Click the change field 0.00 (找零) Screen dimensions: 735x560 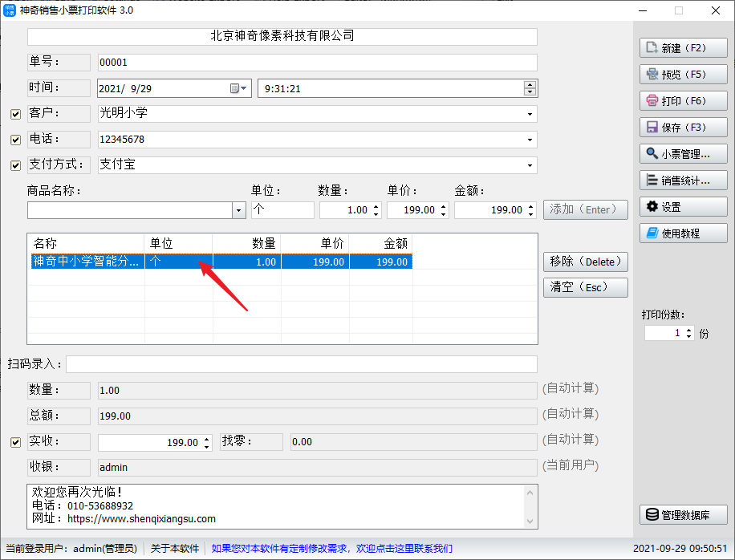414,442
